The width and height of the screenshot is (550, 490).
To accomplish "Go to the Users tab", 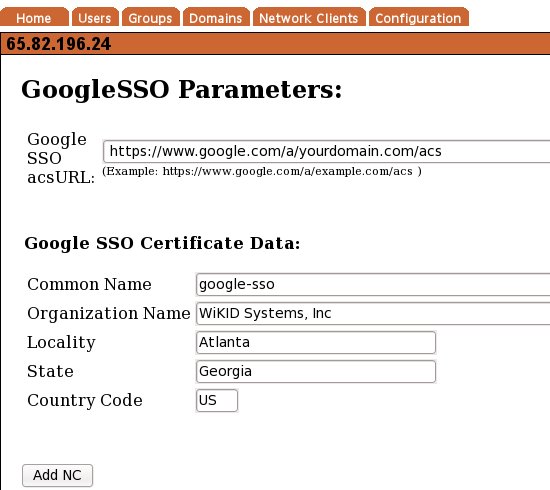I will [x=95, y=17].
